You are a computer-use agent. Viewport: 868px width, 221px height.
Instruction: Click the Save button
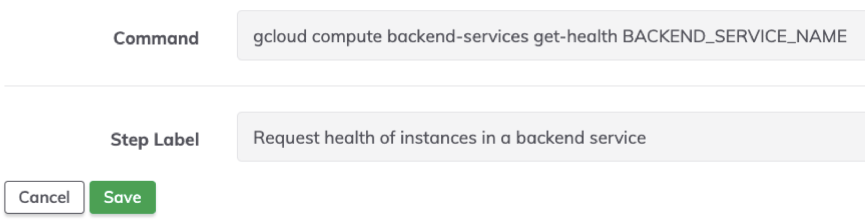click(x=122, y=197)
